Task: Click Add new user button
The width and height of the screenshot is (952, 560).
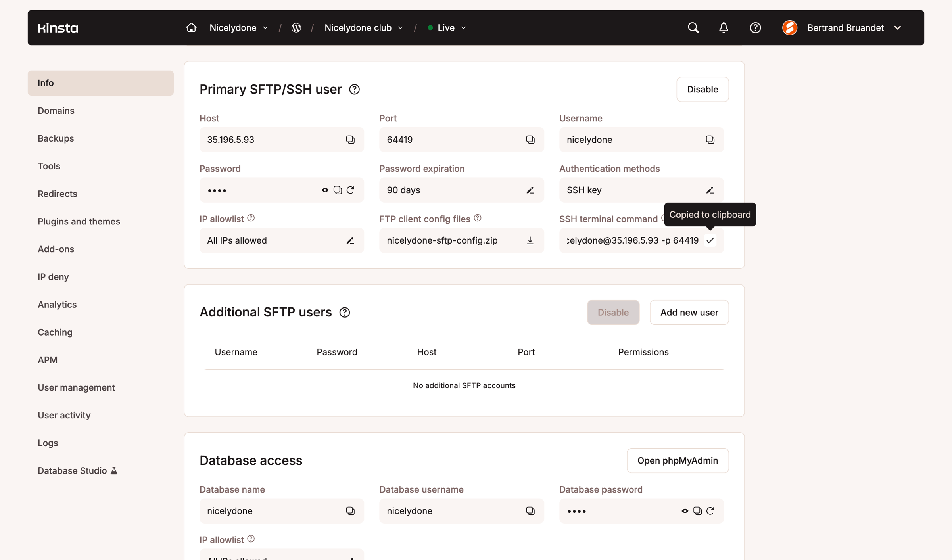Action: point(689,312)
